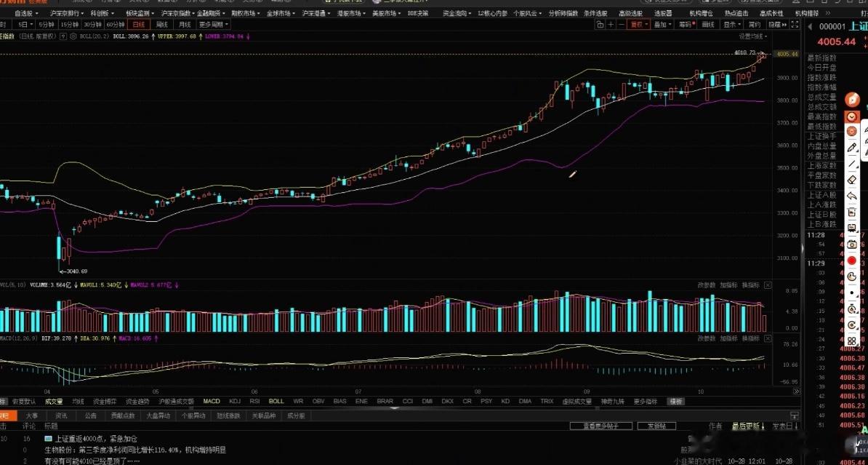Close the MACD indicator panel
Viewport: 868px width, 465px height.
(768, 338)
